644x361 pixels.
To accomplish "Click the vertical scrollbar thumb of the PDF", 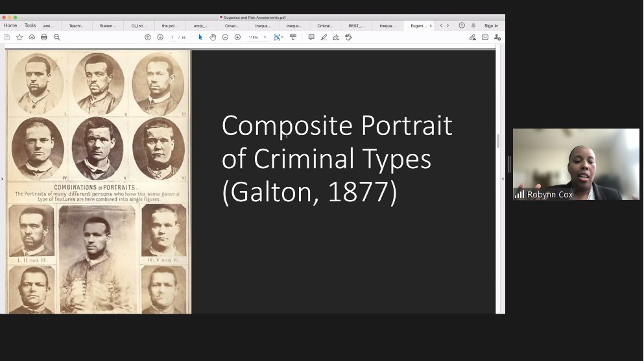I will 498,141.
